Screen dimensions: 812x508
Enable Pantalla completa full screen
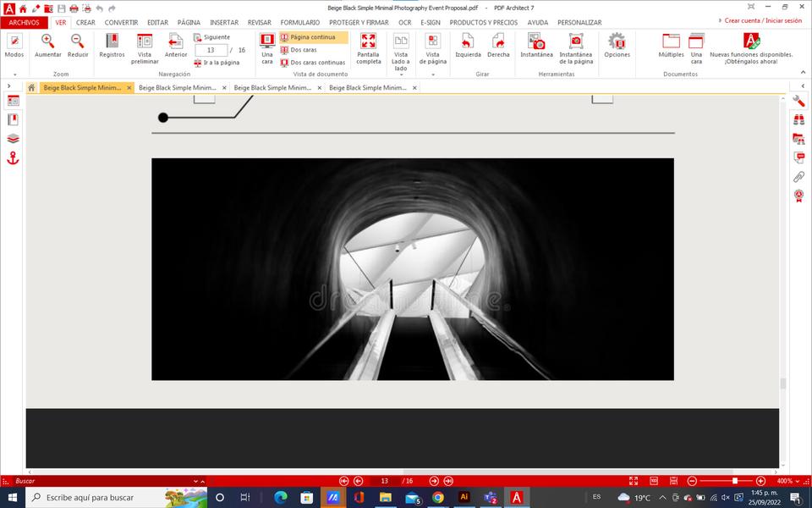click(x=368, y=49)
